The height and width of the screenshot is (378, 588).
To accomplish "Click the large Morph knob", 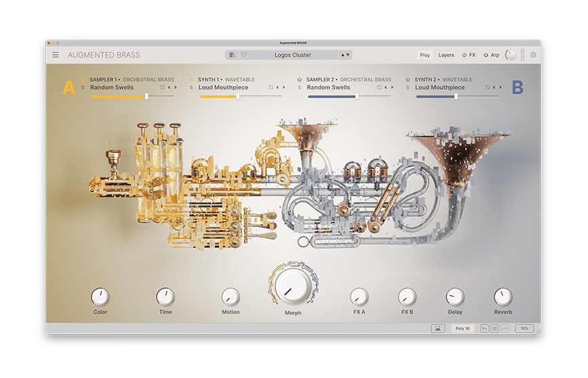I will pyautogui.click(x=293, y=287).
